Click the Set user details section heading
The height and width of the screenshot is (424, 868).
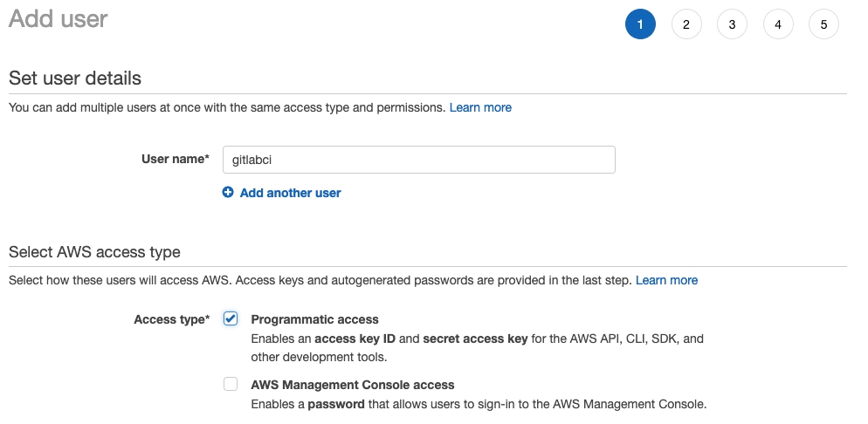[x=75, y=78]
